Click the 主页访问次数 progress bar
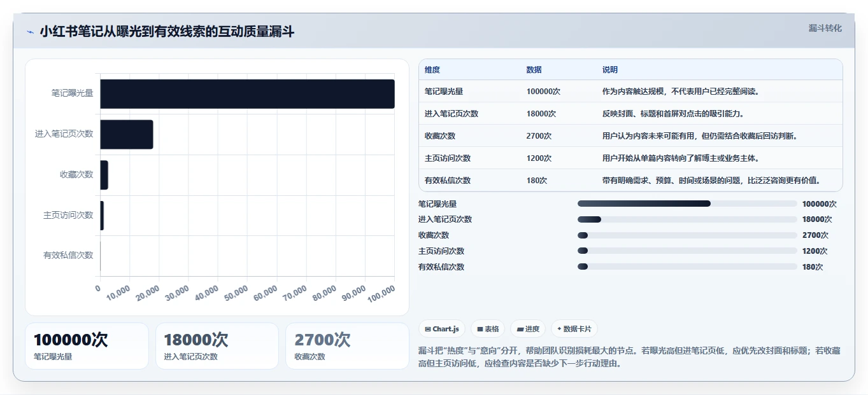 click(x=687, y=251)
